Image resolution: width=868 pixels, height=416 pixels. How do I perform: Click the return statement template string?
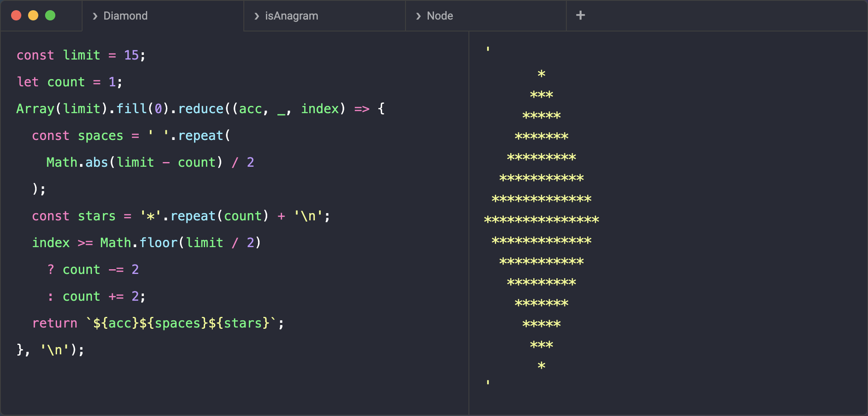click(x=181, y=323)
